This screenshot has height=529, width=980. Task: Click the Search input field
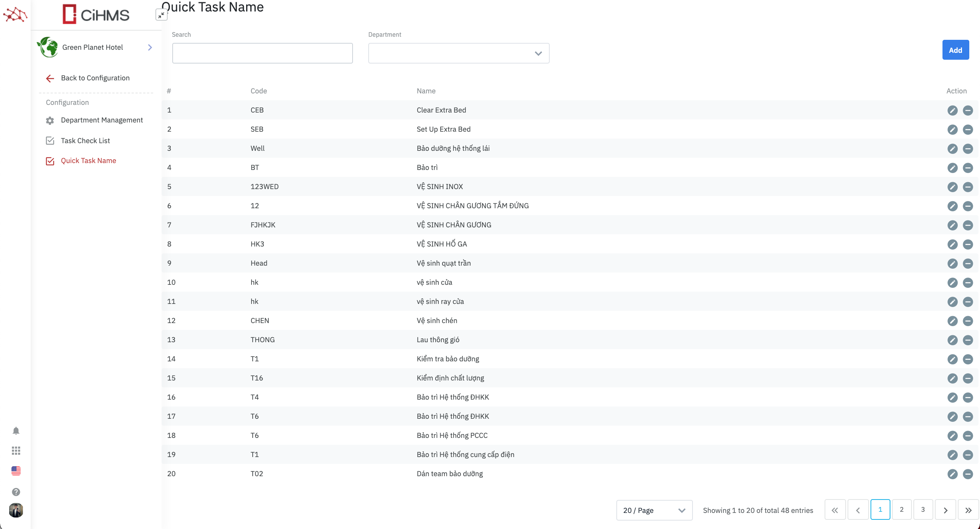pyautogui.click(x=262, y=53)
